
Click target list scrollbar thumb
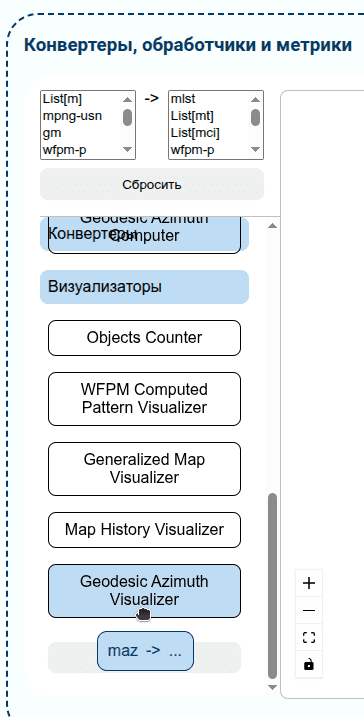coord(256,117)
